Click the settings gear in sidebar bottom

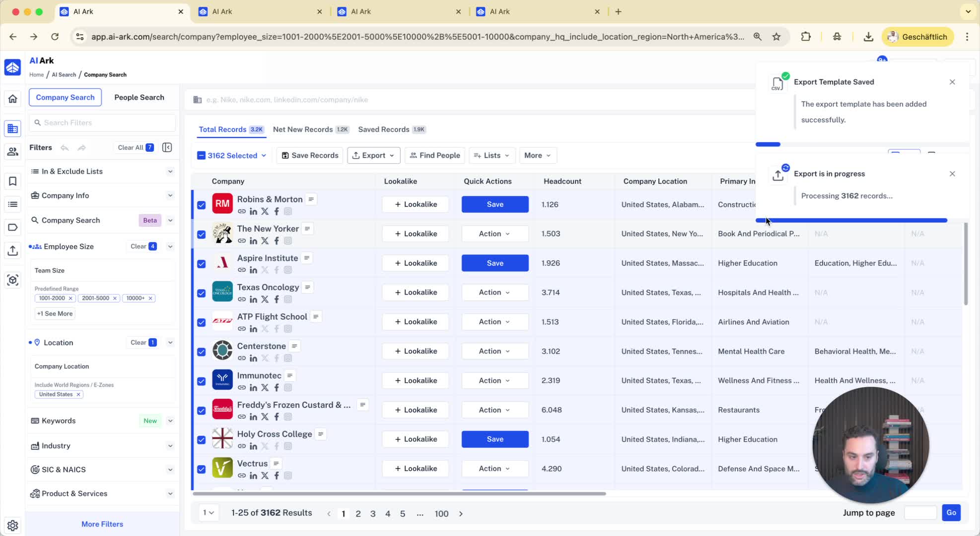tap(13, 525)
